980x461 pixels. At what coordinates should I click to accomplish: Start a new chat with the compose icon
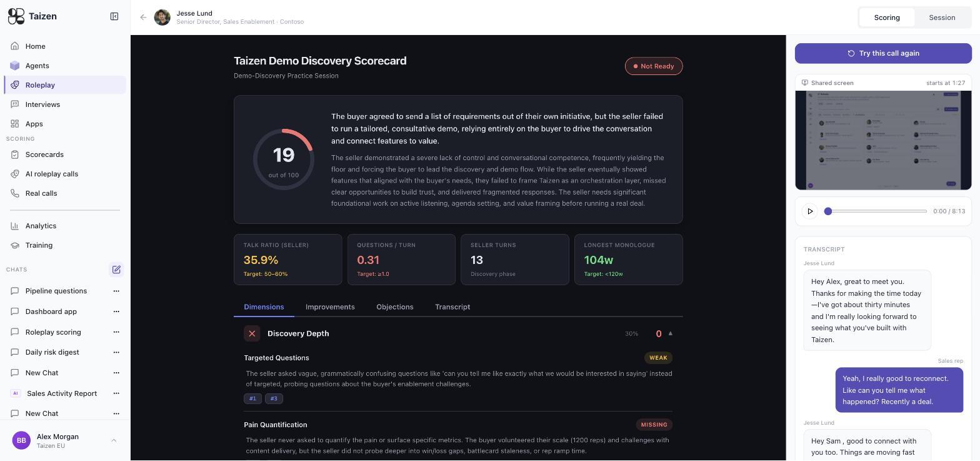pos(116,270)
